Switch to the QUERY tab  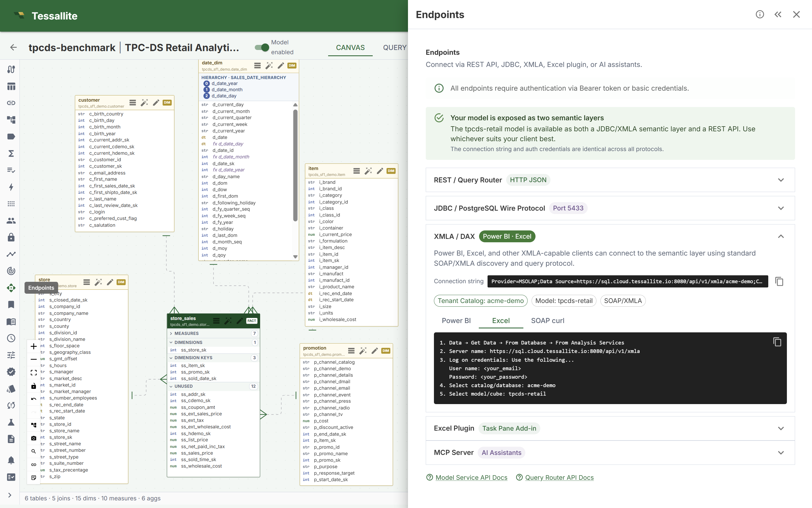395,47
